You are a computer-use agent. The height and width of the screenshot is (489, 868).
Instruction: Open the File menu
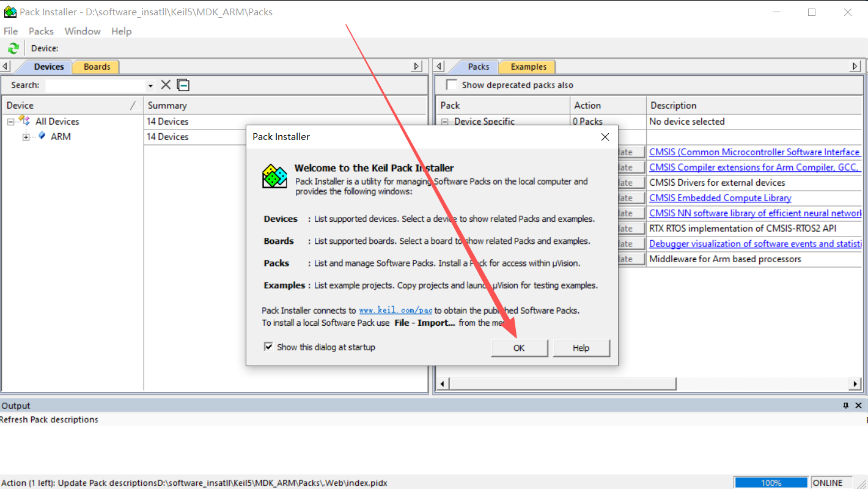click(11, 31)
